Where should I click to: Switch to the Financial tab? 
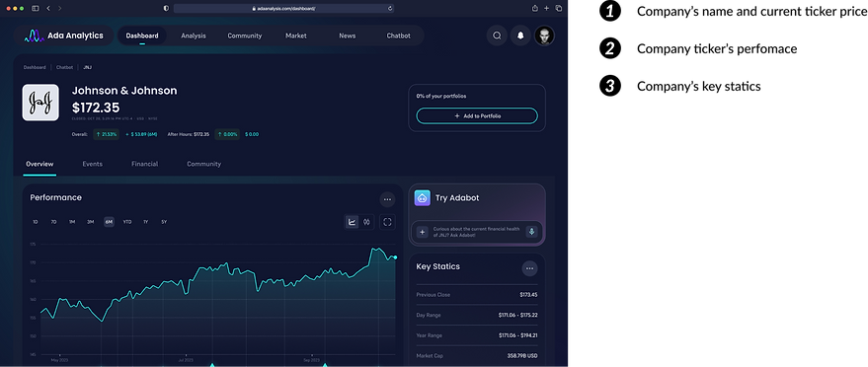pos(144,164)
